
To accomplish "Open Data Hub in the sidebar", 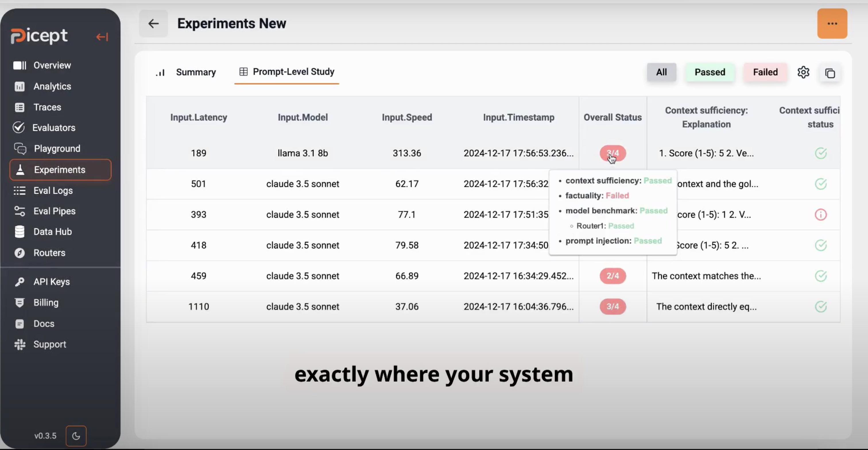I will pos(53,232).
